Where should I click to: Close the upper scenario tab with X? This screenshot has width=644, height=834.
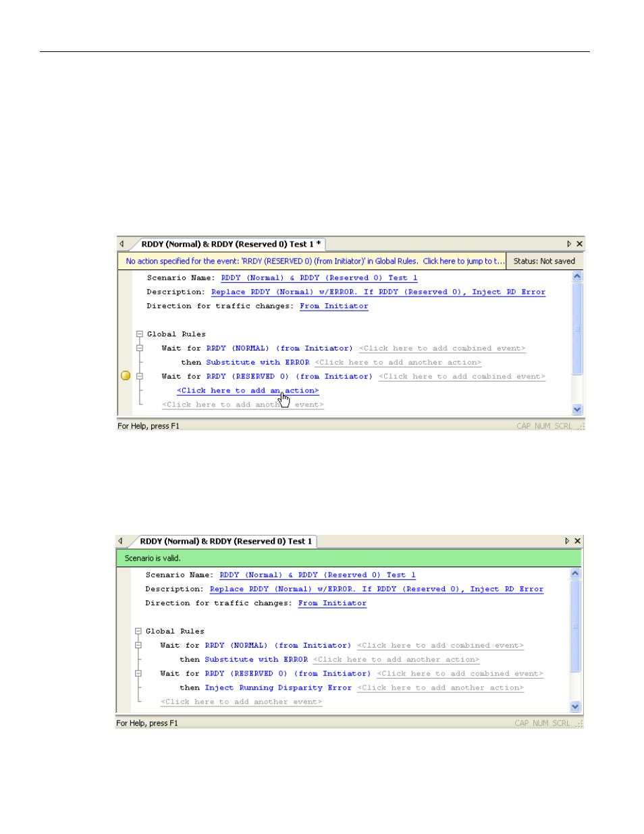(579, 244)
